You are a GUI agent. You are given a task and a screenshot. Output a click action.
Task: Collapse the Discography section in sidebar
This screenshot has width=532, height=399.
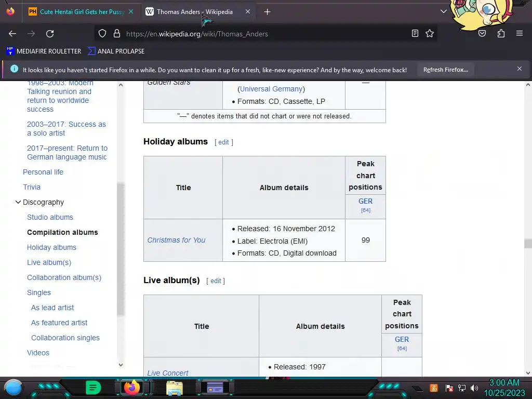click(x=18, y=202)
